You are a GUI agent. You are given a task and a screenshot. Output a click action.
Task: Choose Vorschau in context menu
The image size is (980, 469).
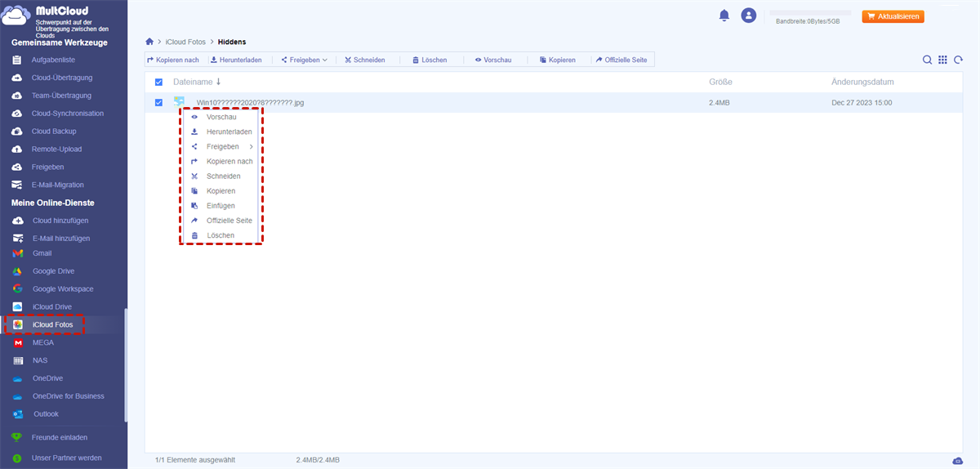220,117
